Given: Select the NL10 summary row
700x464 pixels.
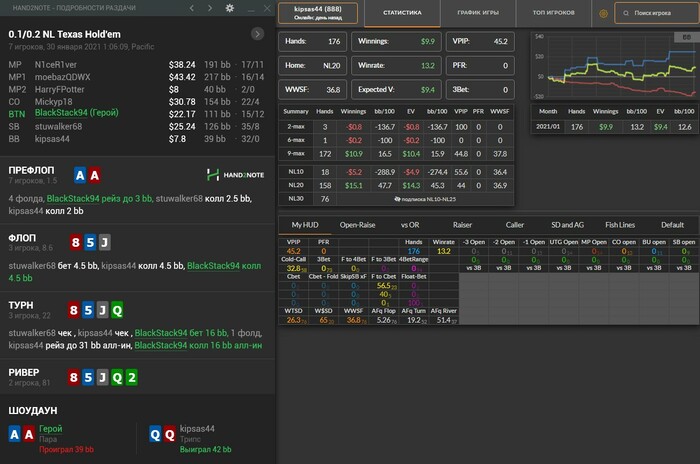Looking at the screenshot, I should pyautogui.click(x=396, y=172).
